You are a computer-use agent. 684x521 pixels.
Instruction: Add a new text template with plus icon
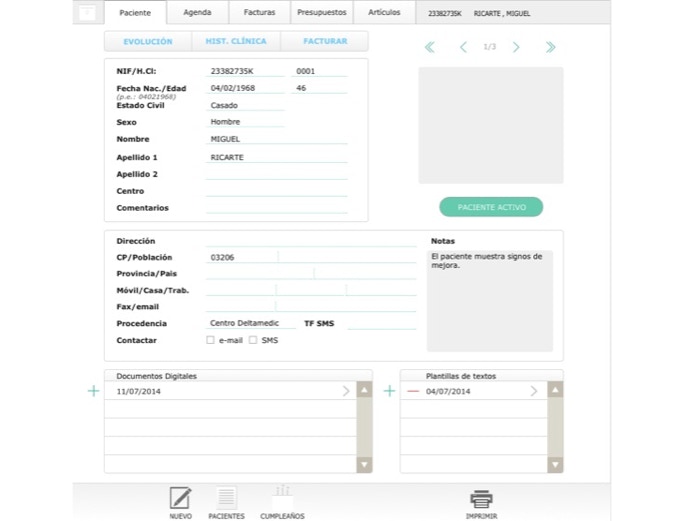[x=390, y=391]
